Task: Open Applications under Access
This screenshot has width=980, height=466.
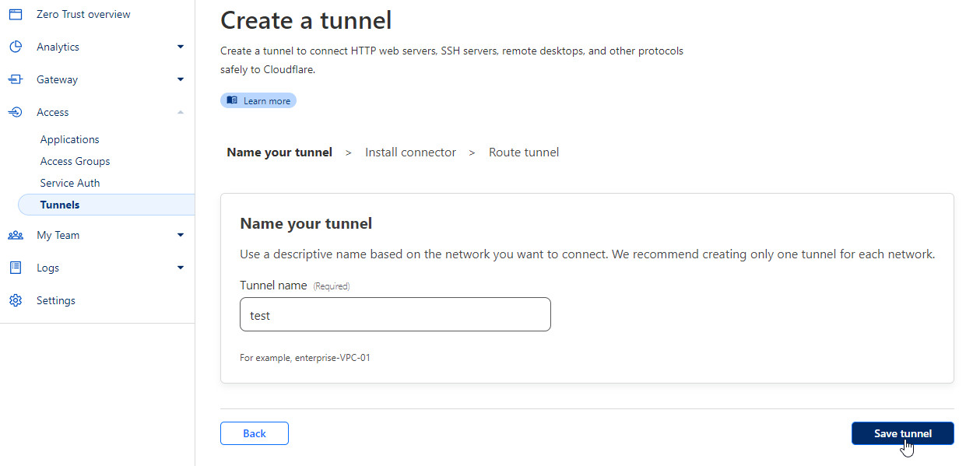Action: coord(70,139)
